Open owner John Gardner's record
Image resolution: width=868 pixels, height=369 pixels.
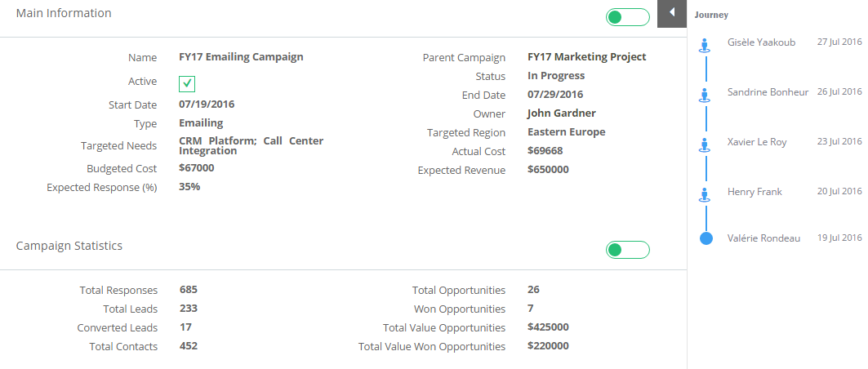tap(561, 113)
